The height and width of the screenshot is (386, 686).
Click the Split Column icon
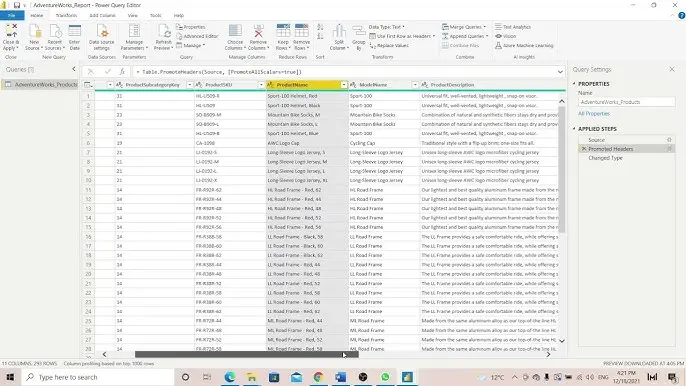point(339,32)
